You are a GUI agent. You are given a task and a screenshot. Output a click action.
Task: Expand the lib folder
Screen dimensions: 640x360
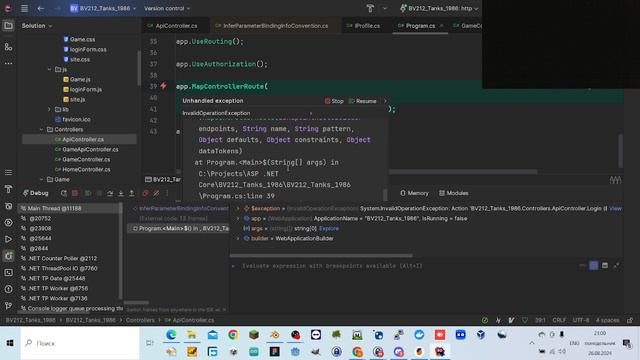[49, 109]
